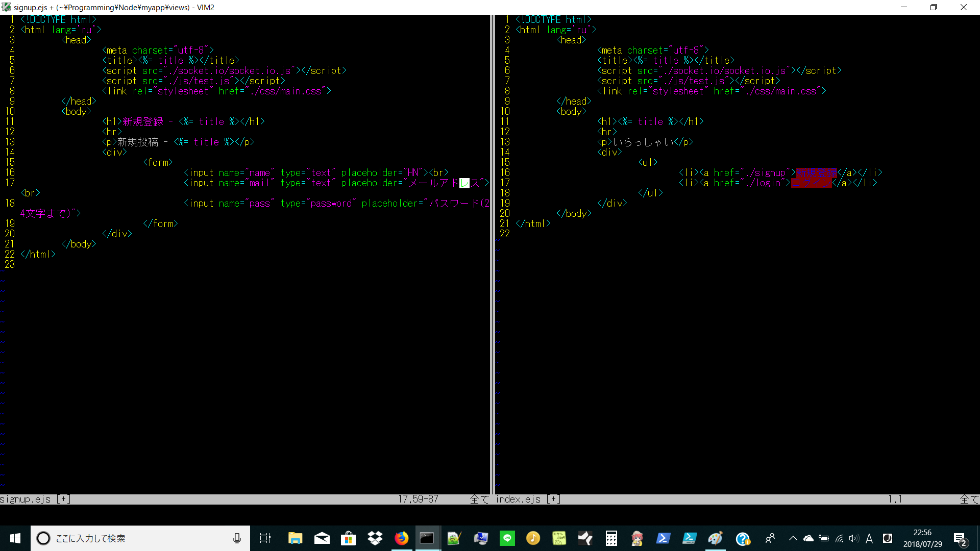Click the Windows Start button

point(15,538)
